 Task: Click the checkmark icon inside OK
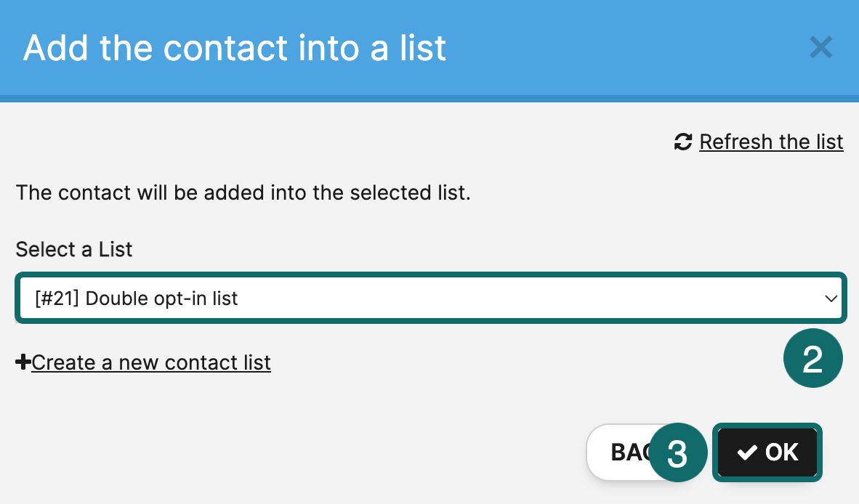tap(746, 452)
